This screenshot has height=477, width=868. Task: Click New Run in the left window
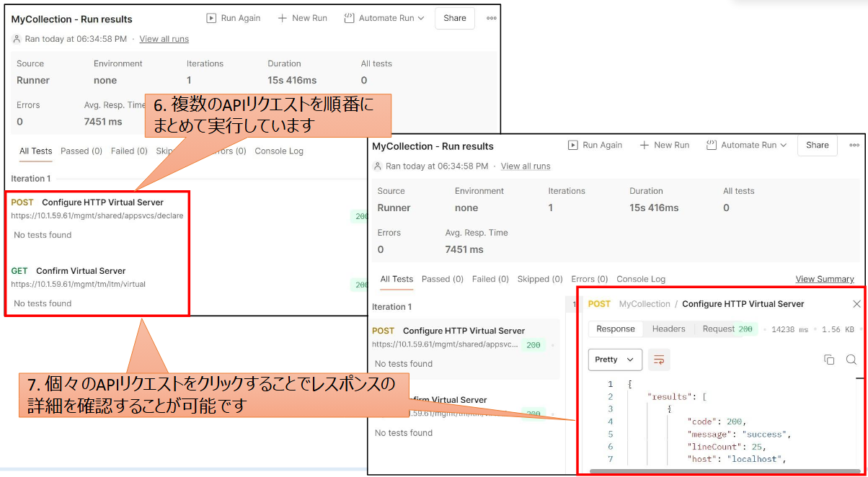click(x=303, y=18)
